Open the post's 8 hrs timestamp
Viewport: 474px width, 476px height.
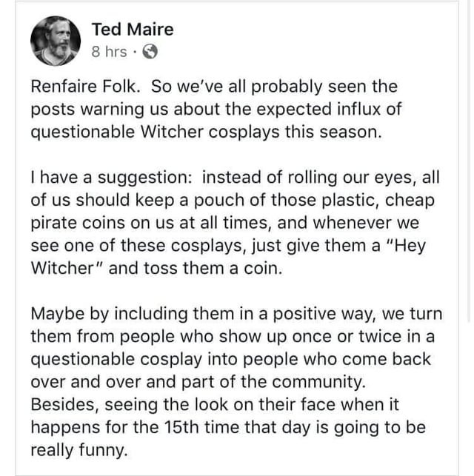[109, 52]
